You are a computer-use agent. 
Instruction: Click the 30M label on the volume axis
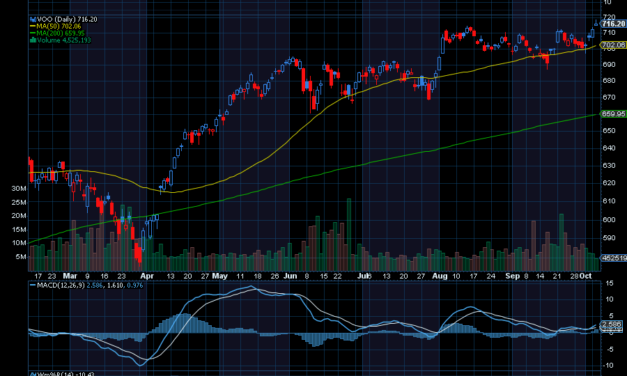19,188
